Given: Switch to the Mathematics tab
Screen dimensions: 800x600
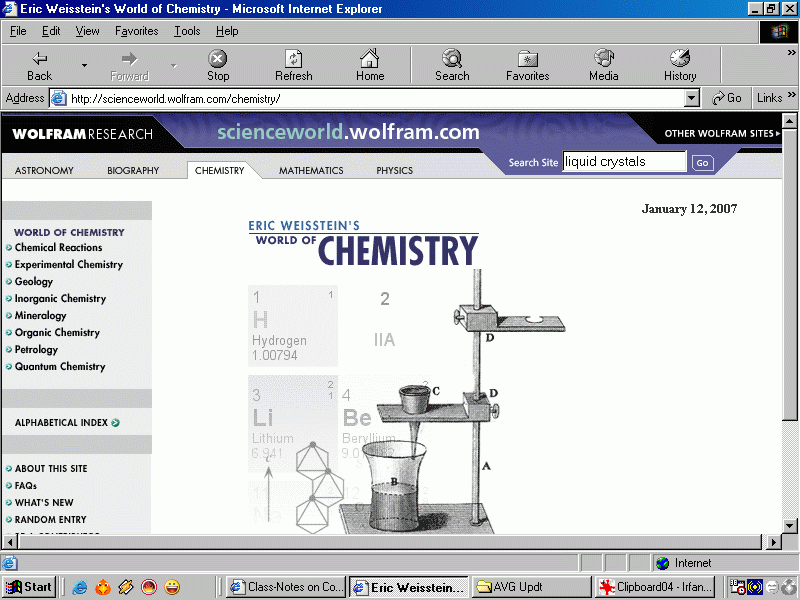Looking at the screenshot, I should coord(311,170).
